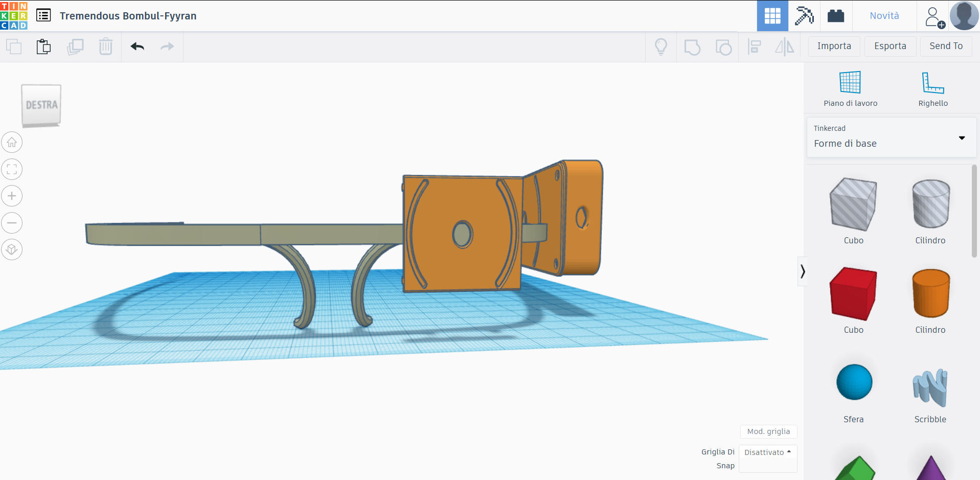This screenshot has height=480, width=980.
Task: Show all hidden objects lightbulb icon
Action: pyautogui.click(x=661, y=47)
